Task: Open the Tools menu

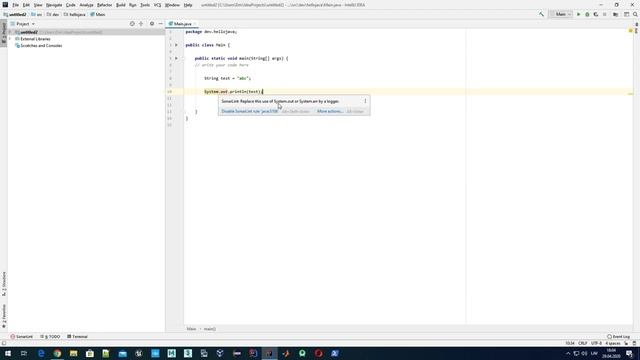Action: tap(145, 5)
